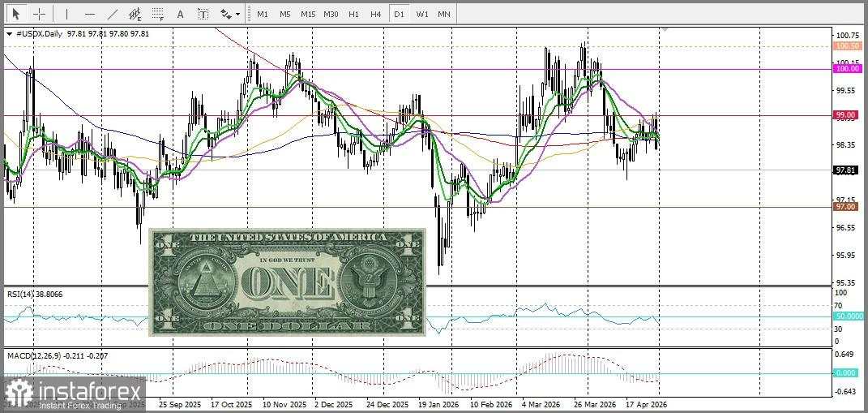Click the #USDX,Daily chart title text
The image size is (868, 413).
click(39, 34)
